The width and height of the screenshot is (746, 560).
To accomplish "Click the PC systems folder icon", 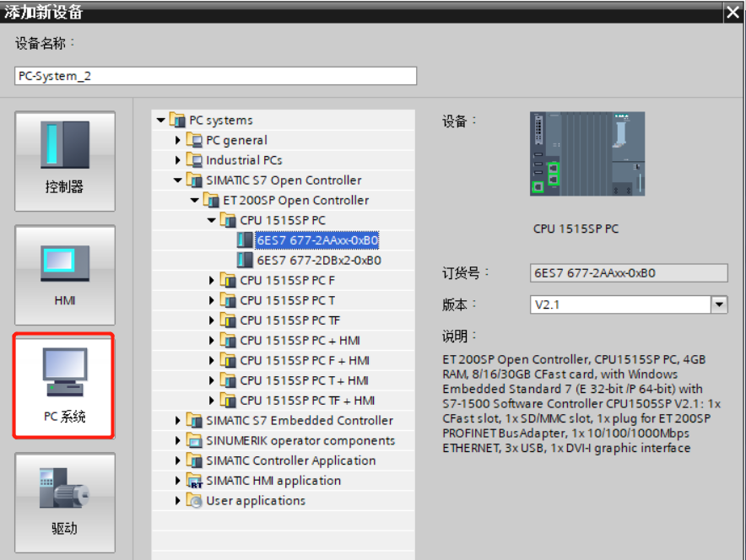I will point(177,120).
